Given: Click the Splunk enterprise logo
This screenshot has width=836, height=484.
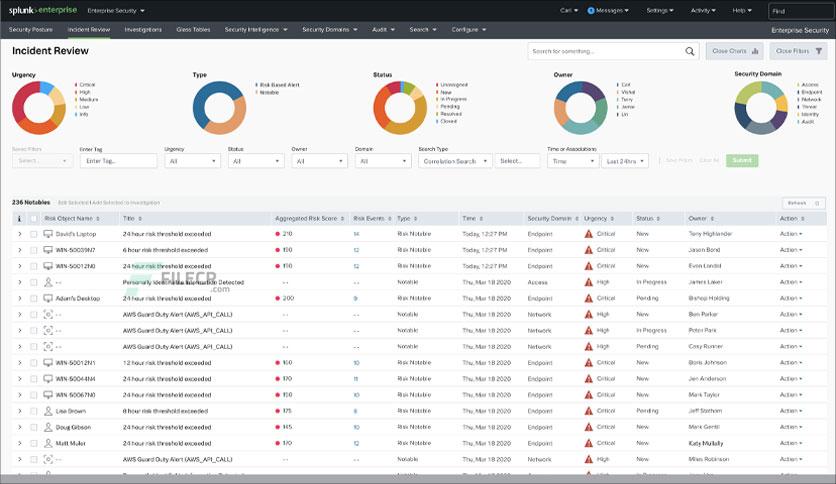Looking at the screenshot, I should [43, 10].
